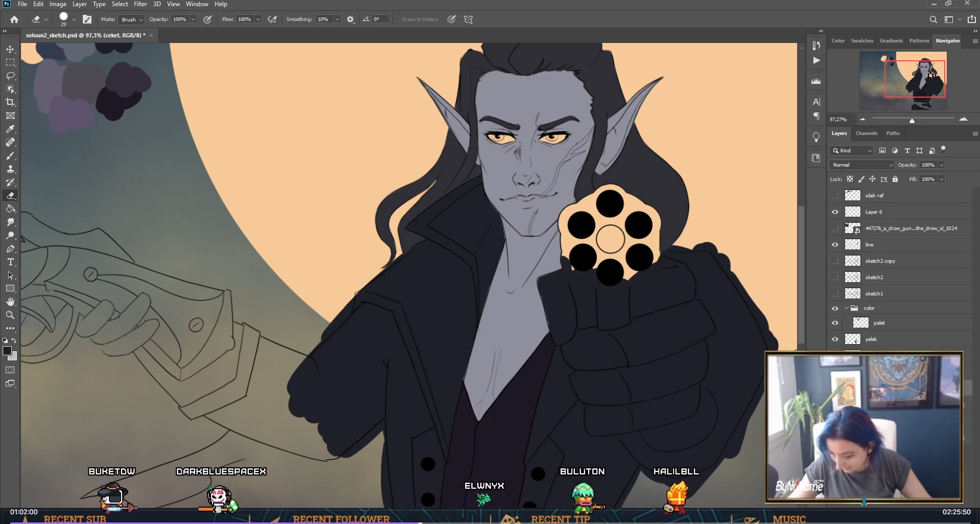Select the Move tool

[x=10, y=49]
